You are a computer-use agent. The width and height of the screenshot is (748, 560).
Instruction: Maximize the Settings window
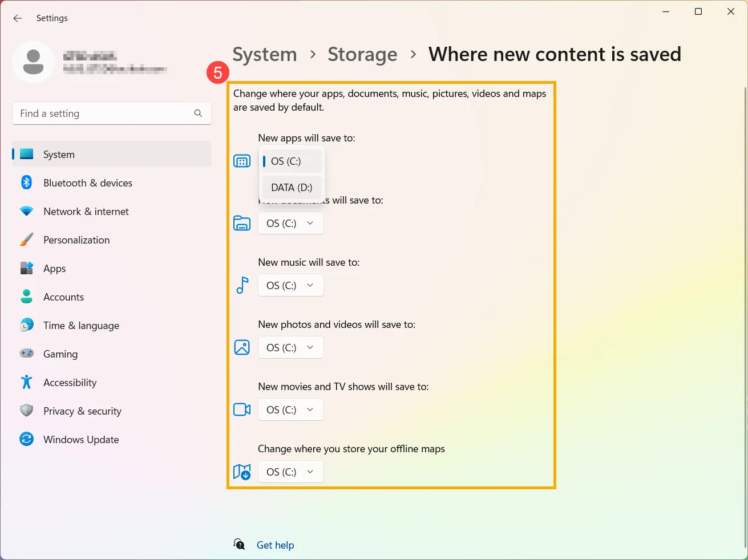click(x=698, y=11)
